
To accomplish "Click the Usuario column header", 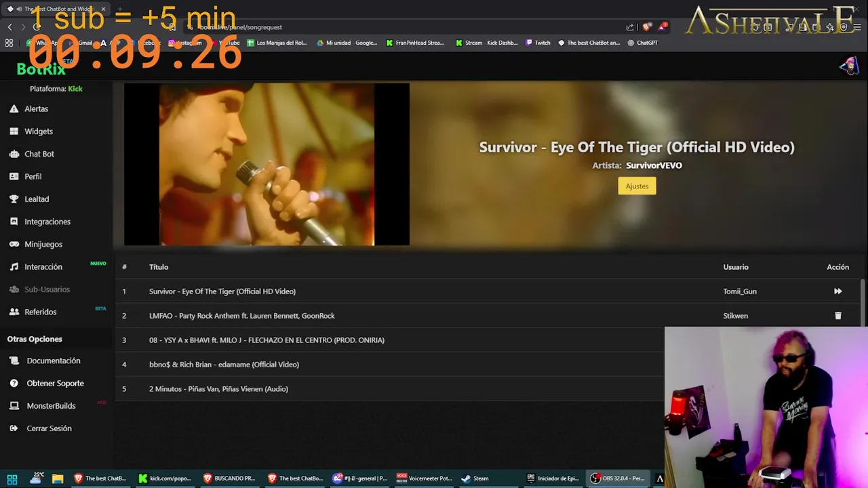I will tap(736, 267).
